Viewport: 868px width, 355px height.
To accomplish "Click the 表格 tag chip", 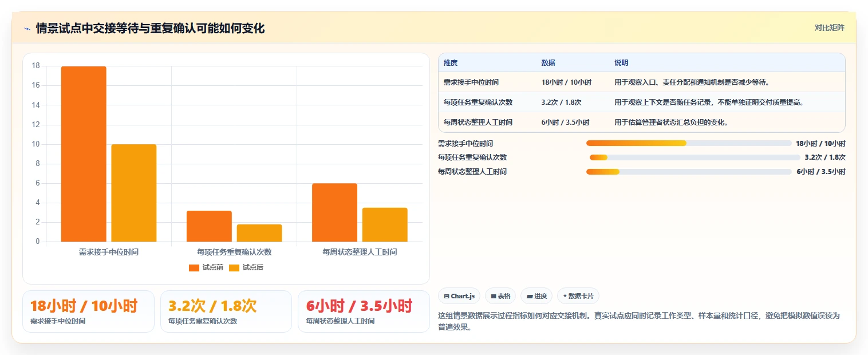I will (x=500, y=296).
